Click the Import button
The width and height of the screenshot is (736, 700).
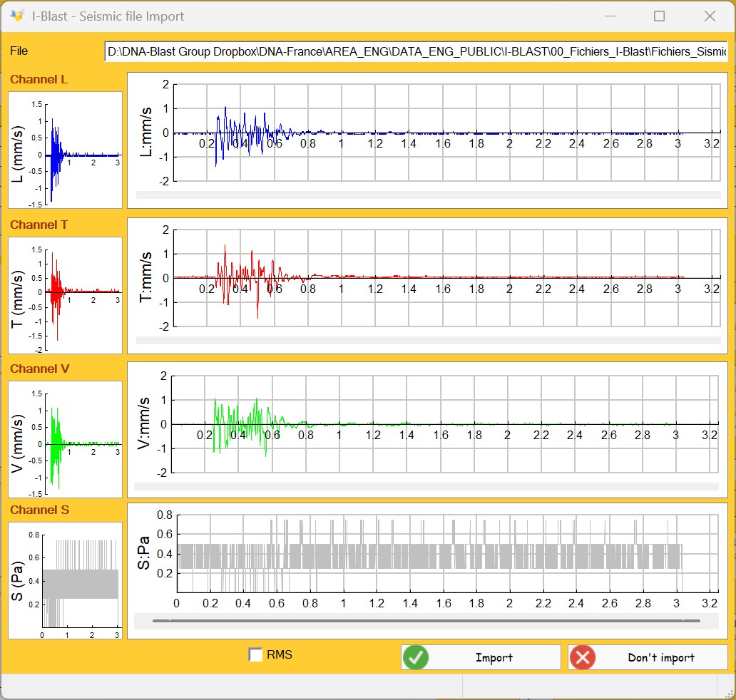click(481, 657)
